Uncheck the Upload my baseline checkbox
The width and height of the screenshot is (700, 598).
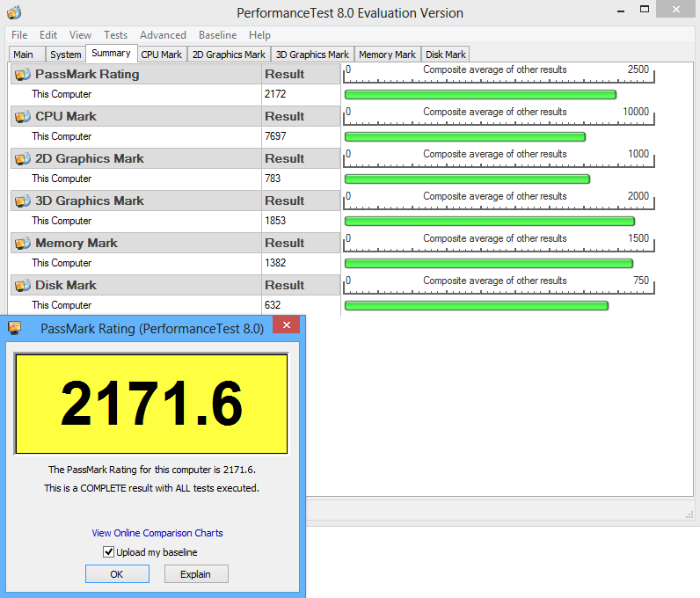pyautogui.click(x=108, y=552)
